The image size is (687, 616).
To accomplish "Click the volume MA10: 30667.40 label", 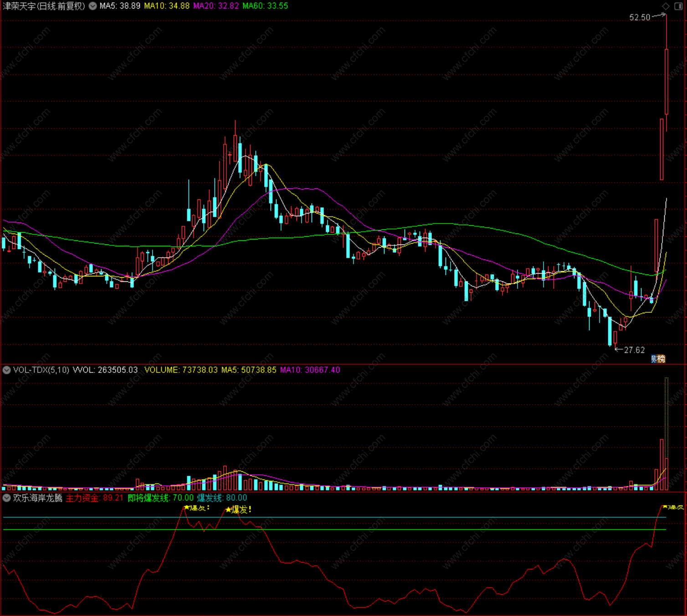I will [x=310, y=370].
